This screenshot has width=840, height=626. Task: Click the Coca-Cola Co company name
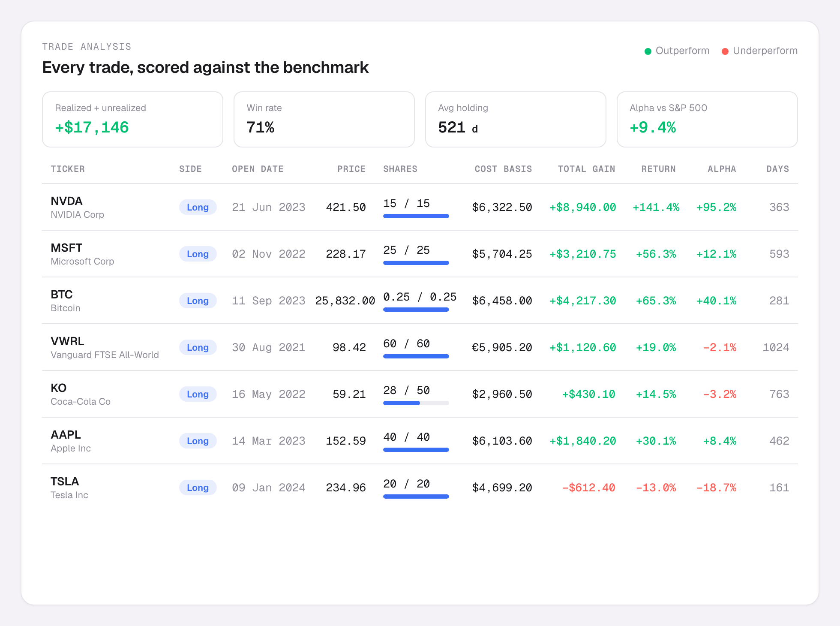pos(81,402)
